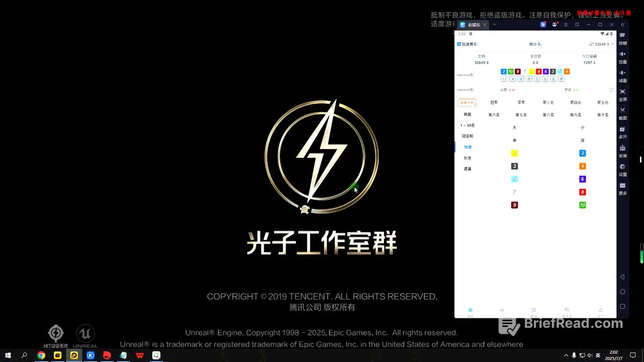
Task: Open the emulator 按键 keymapping tool
Action: pyautogui.click(x=622, y=38)
